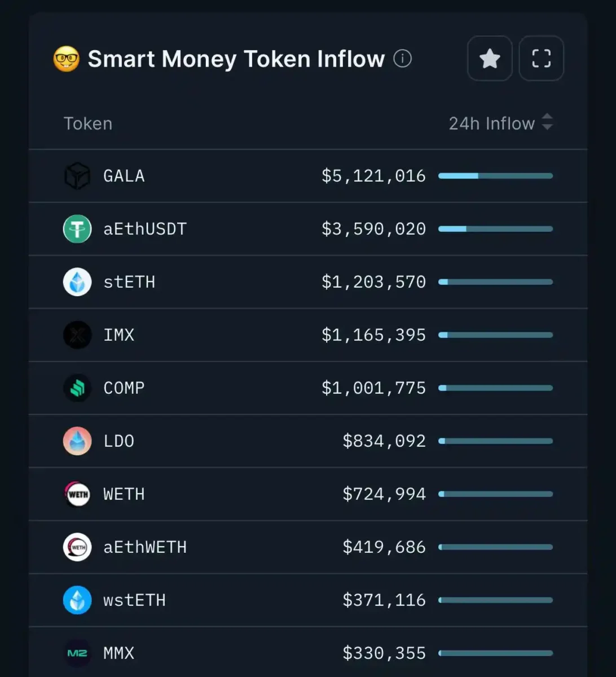
Task: Expand widget to fullscreen
Action: [x=541, y=58]
